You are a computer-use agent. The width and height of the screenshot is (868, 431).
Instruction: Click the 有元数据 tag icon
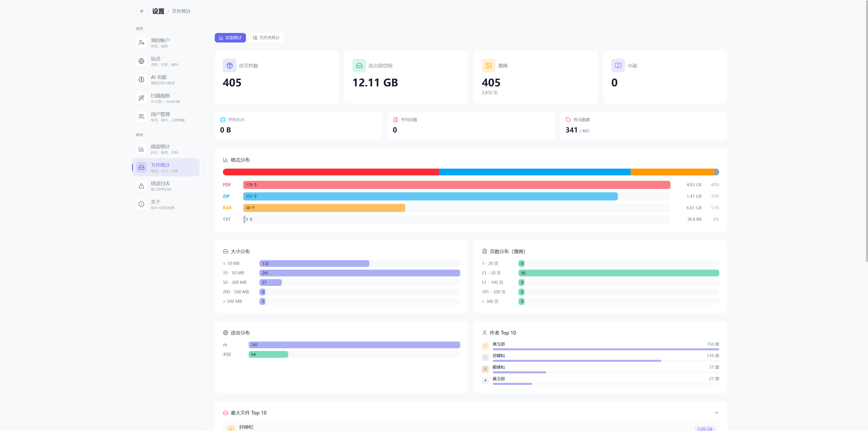(x=568, y=120)
